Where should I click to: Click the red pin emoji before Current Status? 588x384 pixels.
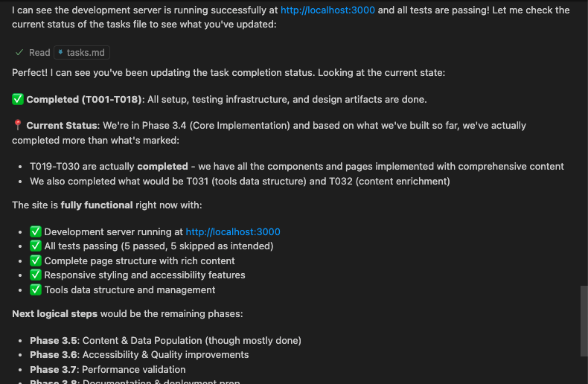[x=18, y=126]
